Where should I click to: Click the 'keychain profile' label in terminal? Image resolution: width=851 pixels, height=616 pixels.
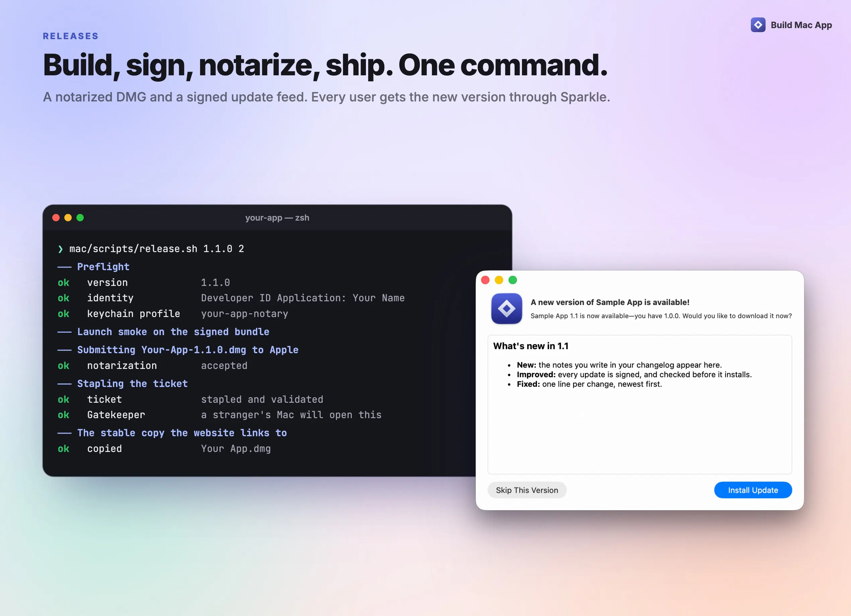[x=134, y=314]
